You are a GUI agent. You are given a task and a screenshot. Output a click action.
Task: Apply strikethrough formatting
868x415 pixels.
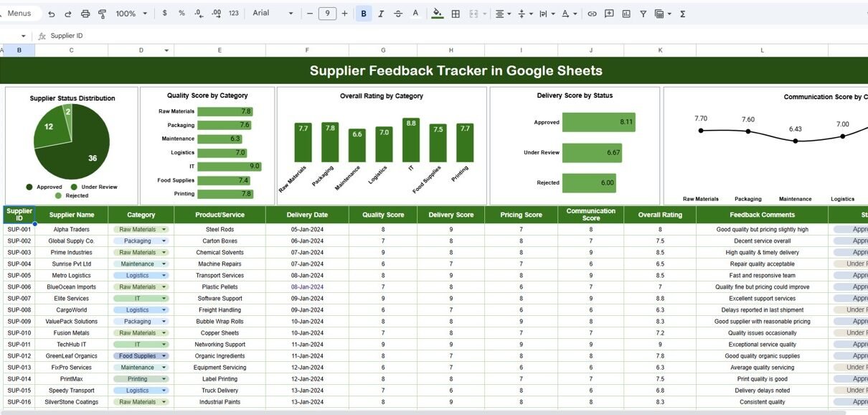[x=398, y=14]
